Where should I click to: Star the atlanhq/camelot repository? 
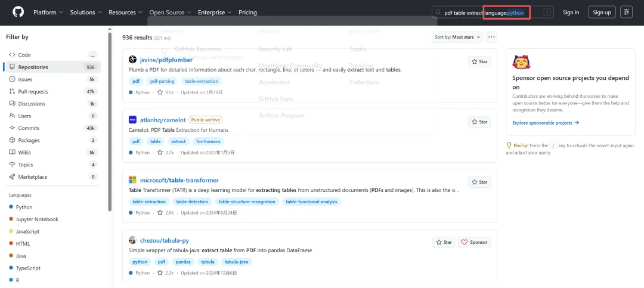(479, 122)
